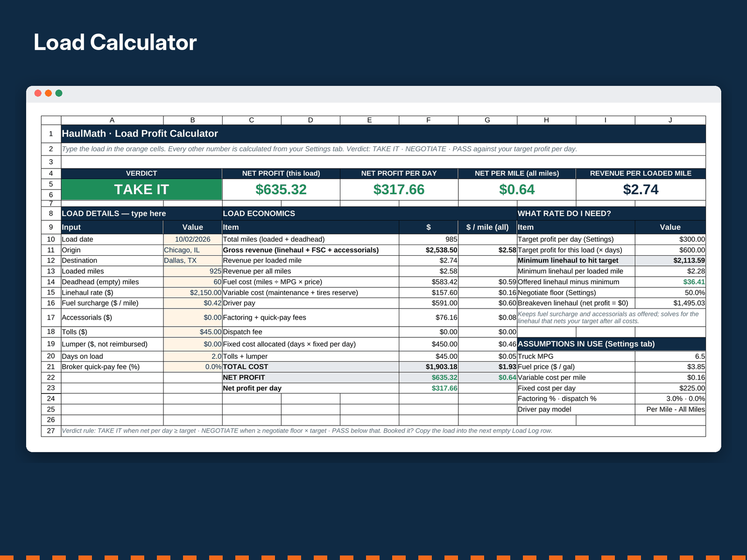The image size is (747, 560).
Task: Click the Total miles value 985
Action: 429,239
